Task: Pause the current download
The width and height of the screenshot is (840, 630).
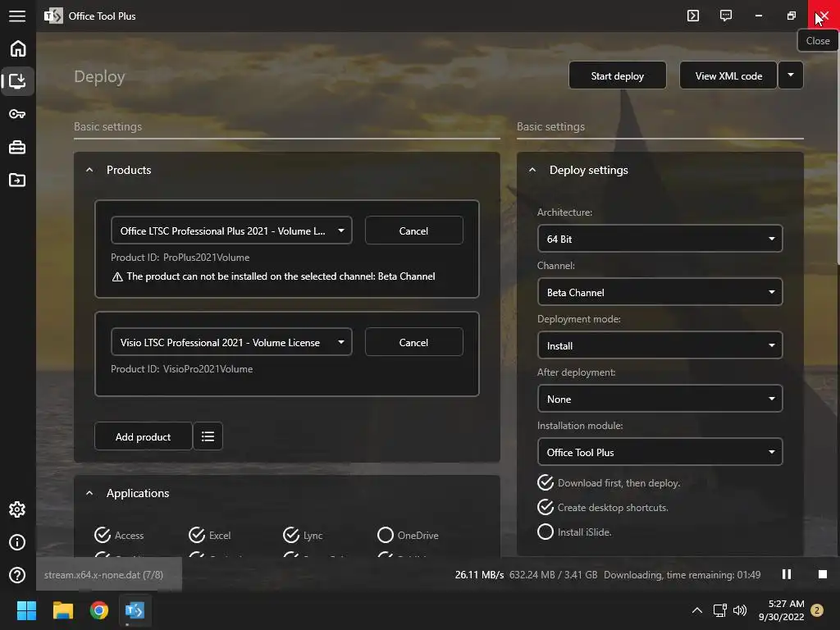Action: tap(787, 574)
